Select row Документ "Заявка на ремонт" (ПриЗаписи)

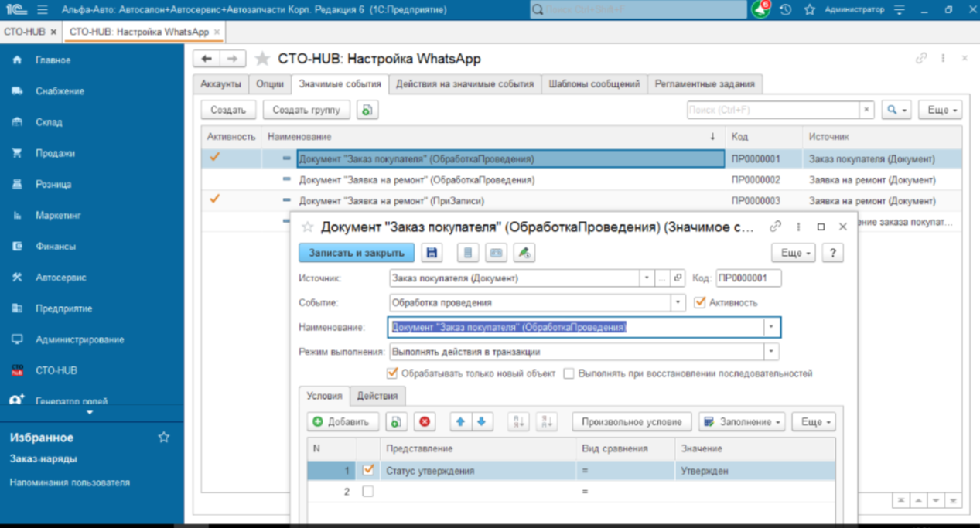pyautogui.click(x=582, y=200)
